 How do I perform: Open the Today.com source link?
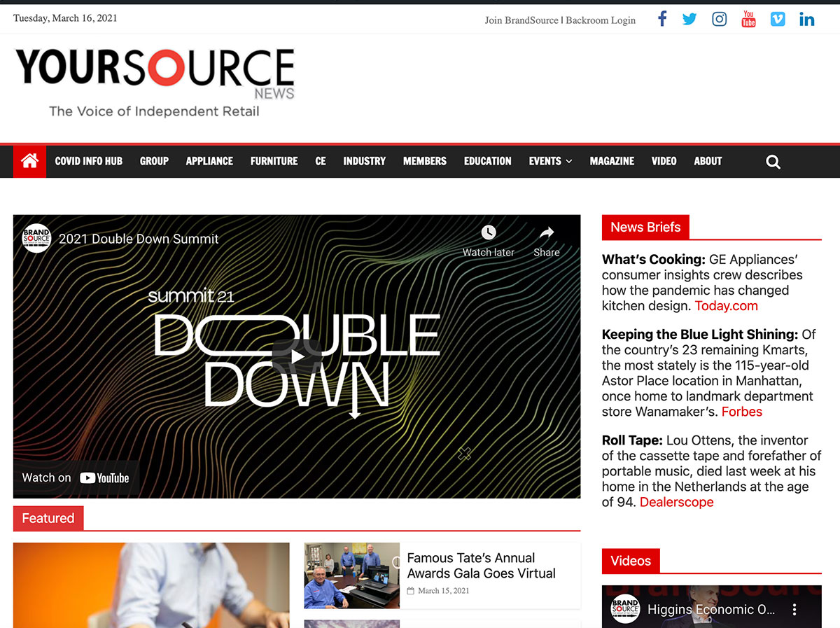coord(726,306)
